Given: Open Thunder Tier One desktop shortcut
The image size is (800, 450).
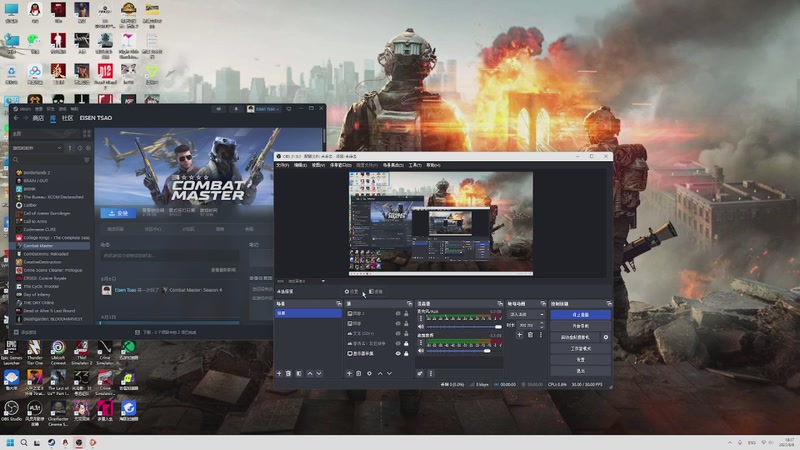Looking at the screenshot, I should point(35,352).
